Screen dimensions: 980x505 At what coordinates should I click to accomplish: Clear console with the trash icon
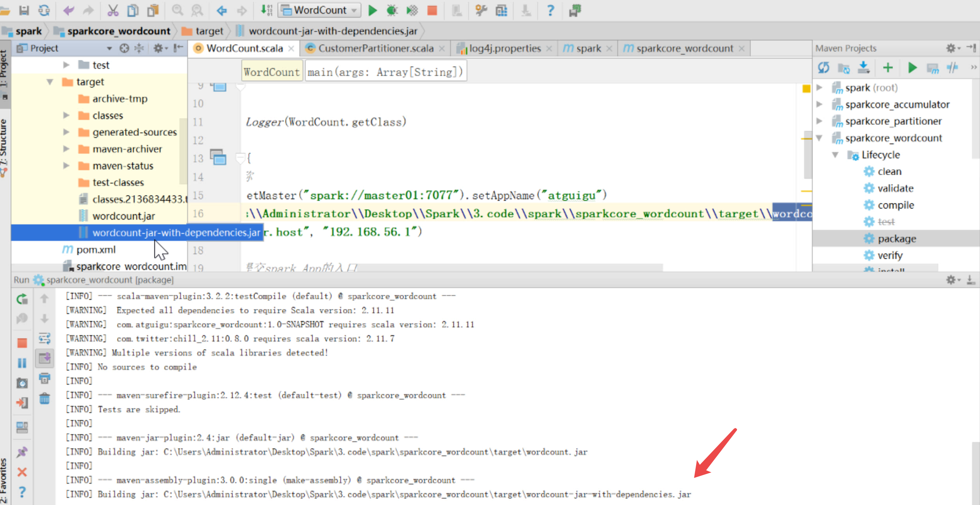tap(45, 399)
